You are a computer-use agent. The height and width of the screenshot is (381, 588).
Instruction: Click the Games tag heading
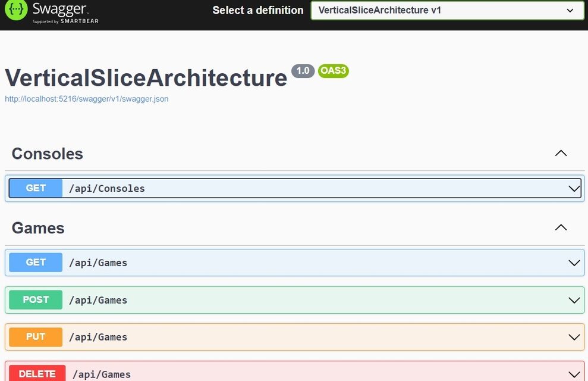[38, 228]
